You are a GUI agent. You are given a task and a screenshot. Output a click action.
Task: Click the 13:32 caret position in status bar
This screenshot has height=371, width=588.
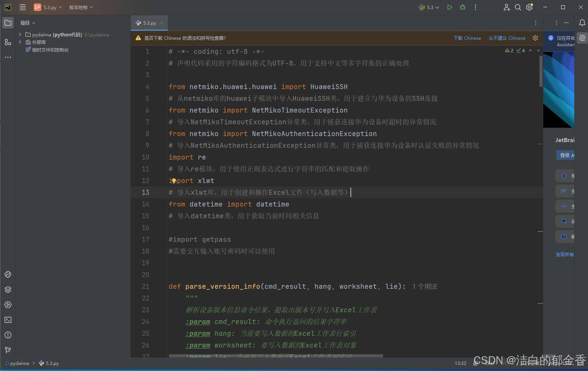(460, 363)
